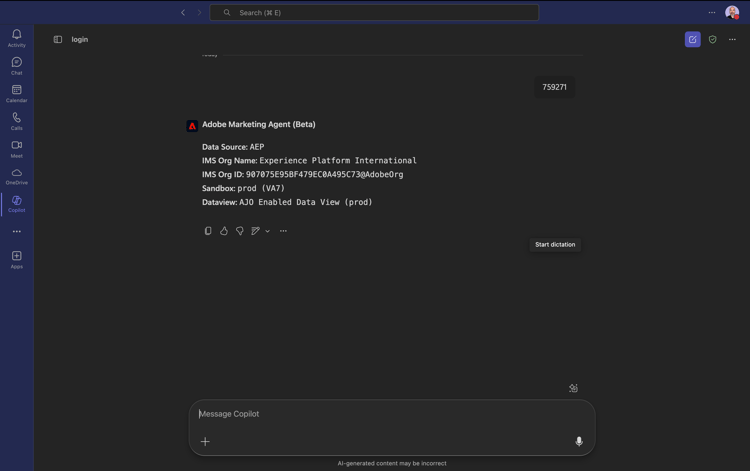Open more actions for the response
750x471 pixels.
[x=283, y=231]
